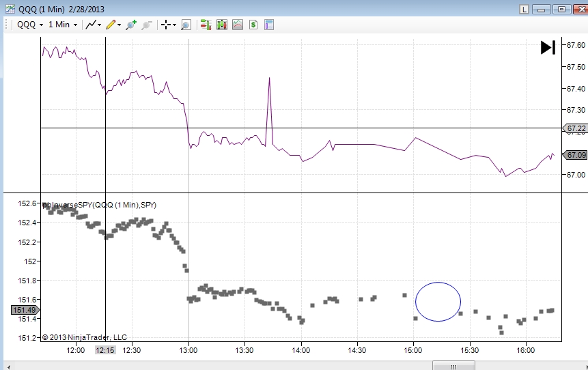Click the 15:00 time axis label

(413, 350)
